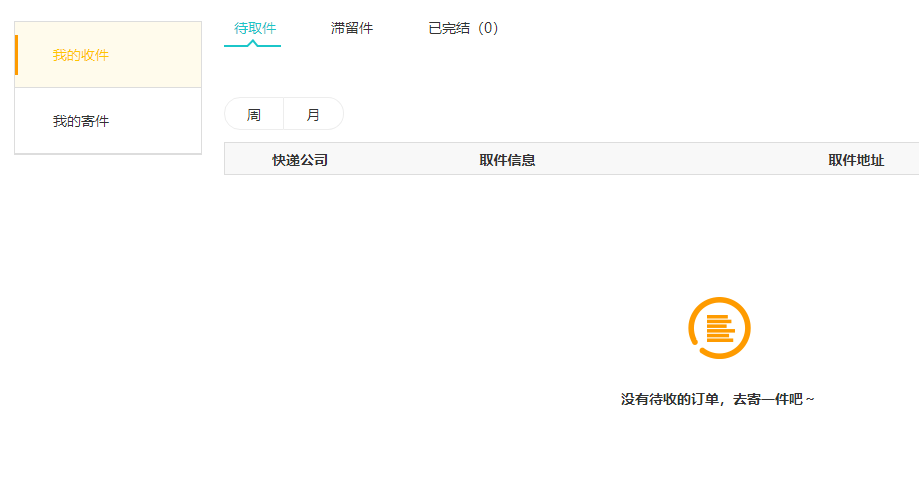Select the 月 filter button
919x488 pixels.
tap(314, 114)
